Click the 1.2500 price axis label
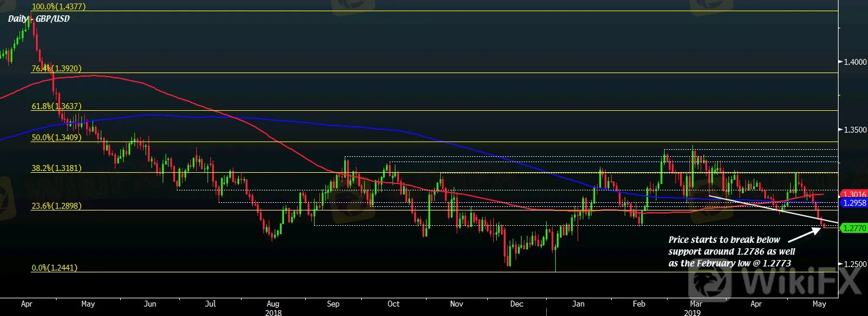 [853, 265]
